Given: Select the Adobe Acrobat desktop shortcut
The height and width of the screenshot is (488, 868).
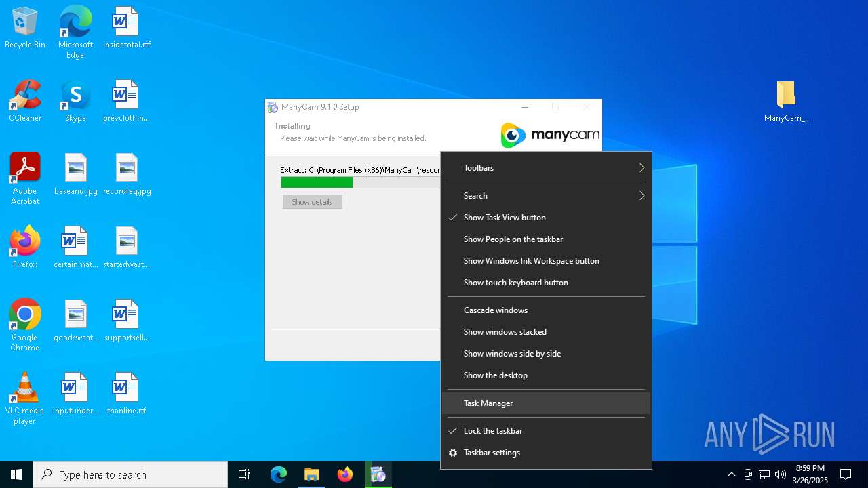Looking at the screenshot, I should click(x=25, y=179).
